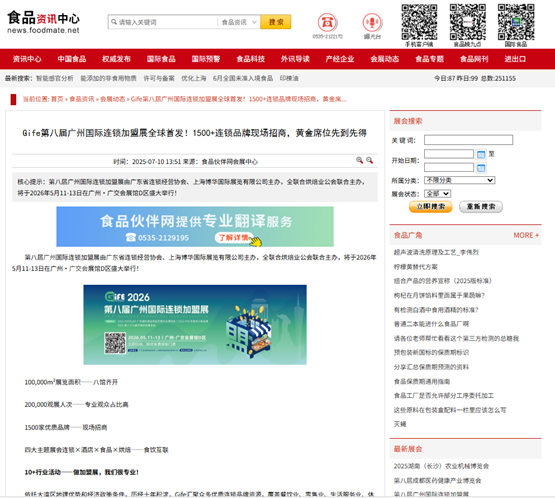This screenshot has width=555, height=498.
Task: Open 有检测白酒中食用酒精的标准 link
Action: (436, 310)
